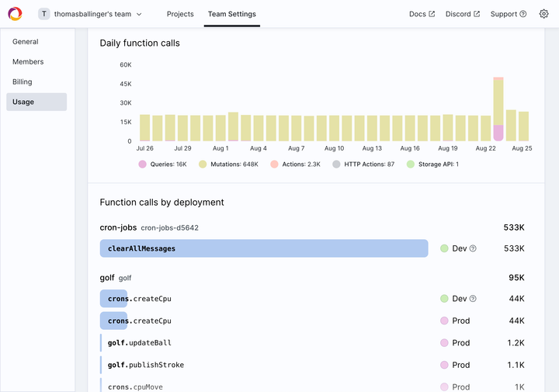The height and width of the screenshot is (392, 559).
Task: Click pink Prod dot in crons.createCpu row
Action: coord(444,321)
